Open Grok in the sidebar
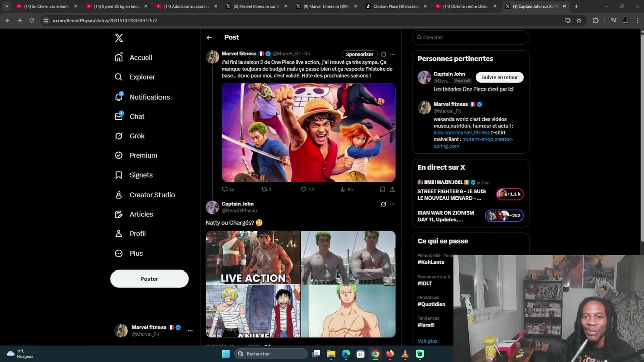644x362 pixels. pos(130,136)
